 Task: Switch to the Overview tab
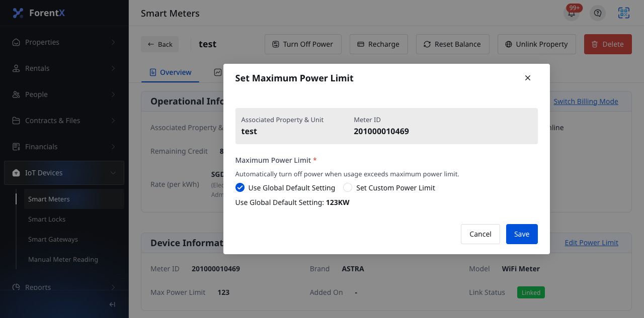tap(170, 72)
